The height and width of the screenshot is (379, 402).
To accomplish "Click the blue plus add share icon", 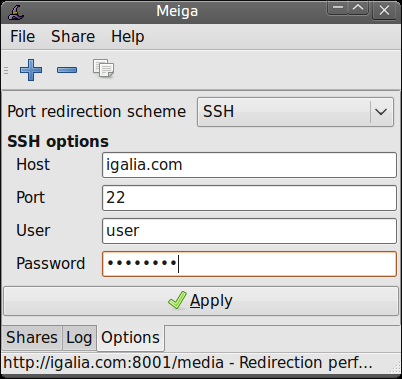I will pos(31,70).
